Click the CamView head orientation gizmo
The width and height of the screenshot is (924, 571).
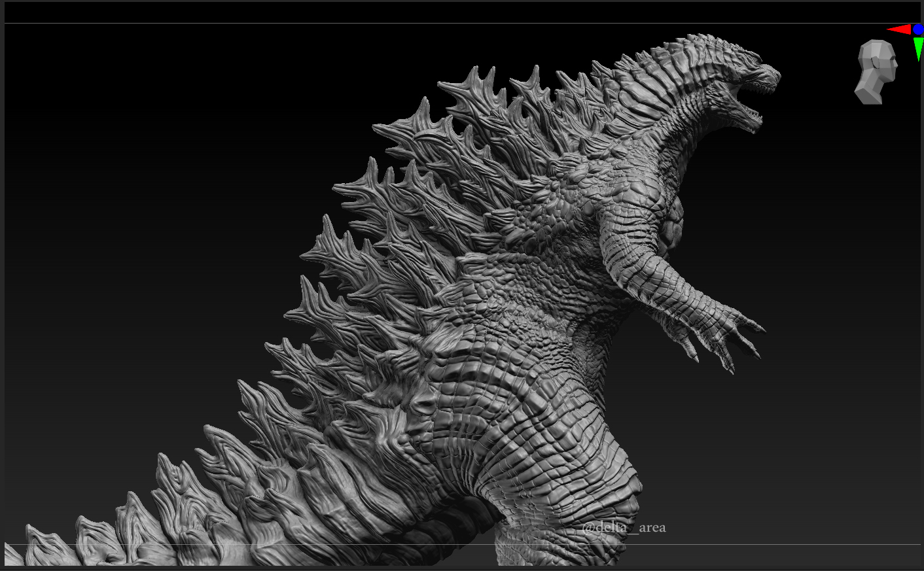(x=876, y=71)
